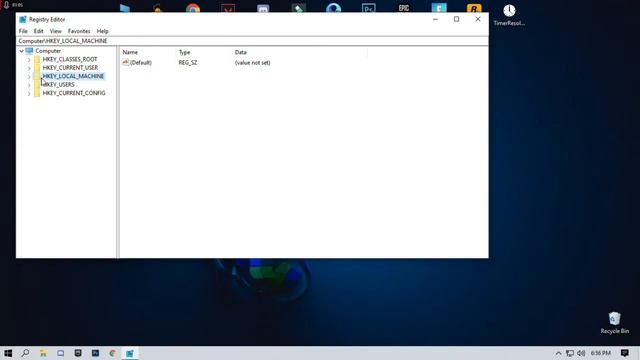Open Photoshop from the taskbar

(x=95, y=353)
